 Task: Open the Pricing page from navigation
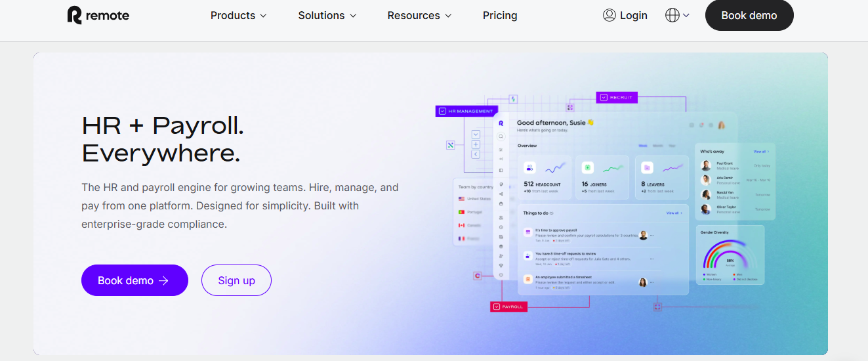(500, 15)
